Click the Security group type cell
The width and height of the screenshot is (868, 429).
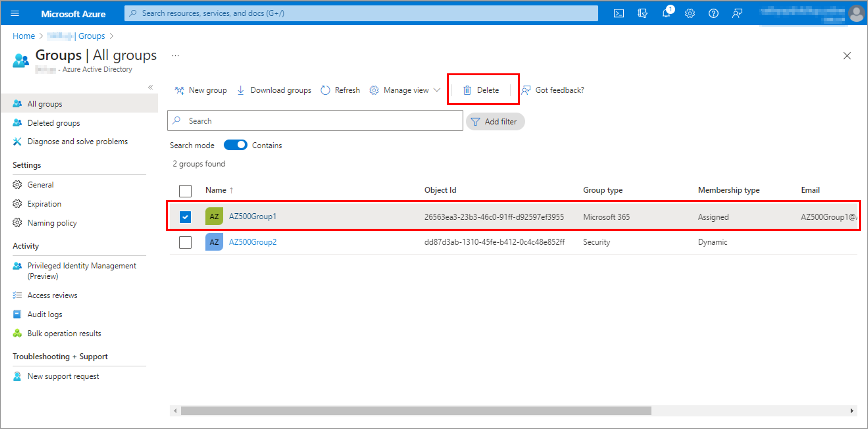point(596,242)
